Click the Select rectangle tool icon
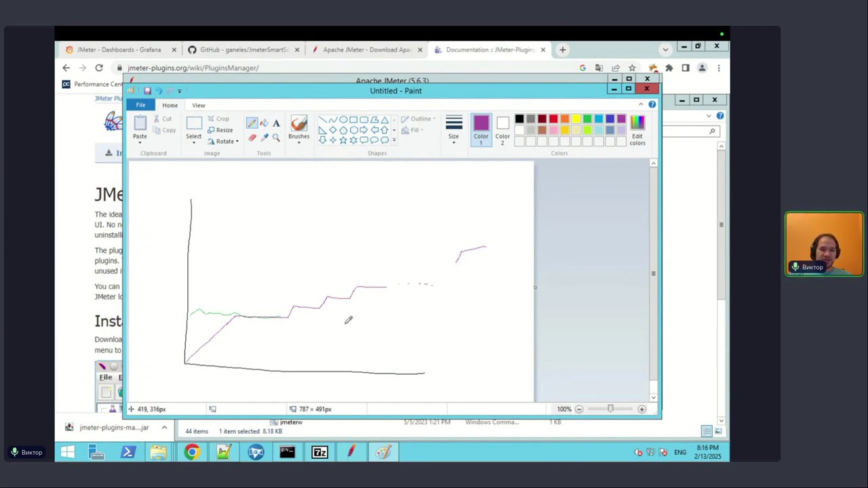Image resolution: width=868 pixels, height=488 pixels. pyautogui.click(x=194, y=123)
